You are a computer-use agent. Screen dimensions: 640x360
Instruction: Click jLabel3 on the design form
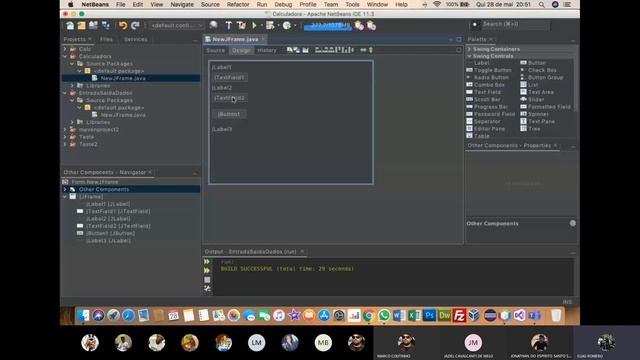click(x=222, y=129)
